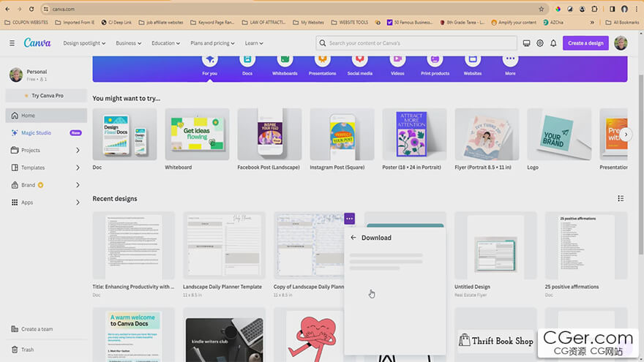644x362 pixels.
Task: Click the Create a design button
Action: pyautogui.click(x=585, y=43)
